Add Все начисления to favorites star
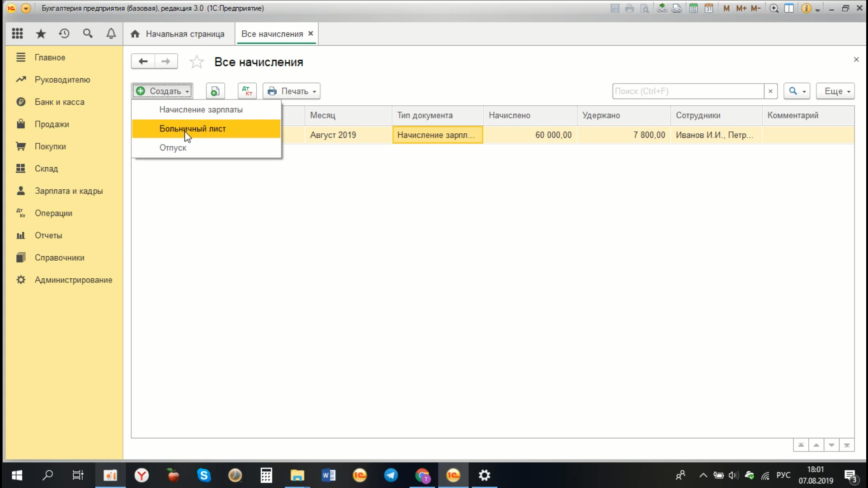Screen dimensions: 868x488 [x=197, y=62]
